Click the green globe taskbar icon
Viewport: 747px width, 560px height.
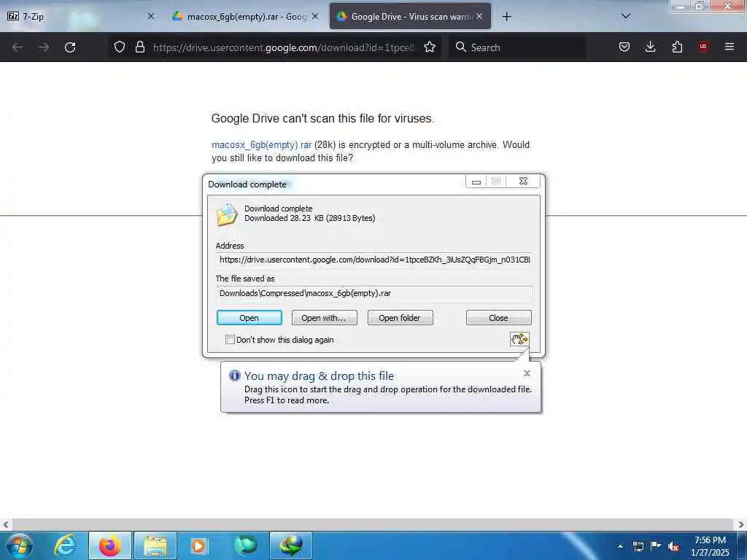coord(245,545)
